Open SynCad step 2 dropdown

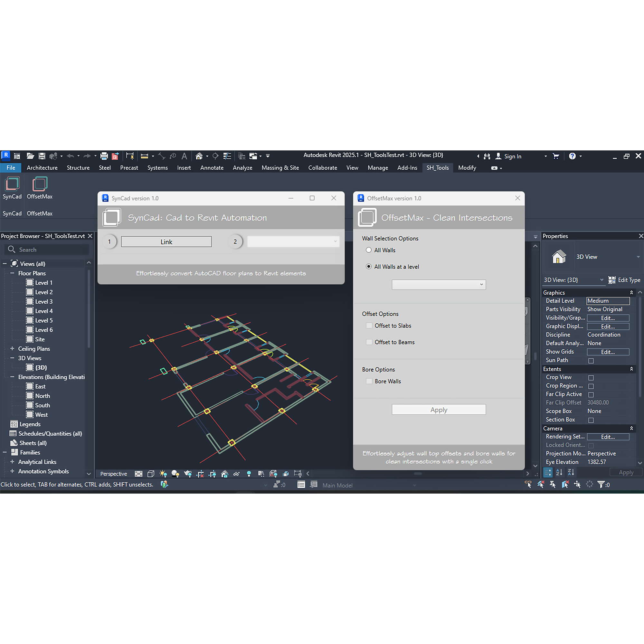tap(293, 242)
